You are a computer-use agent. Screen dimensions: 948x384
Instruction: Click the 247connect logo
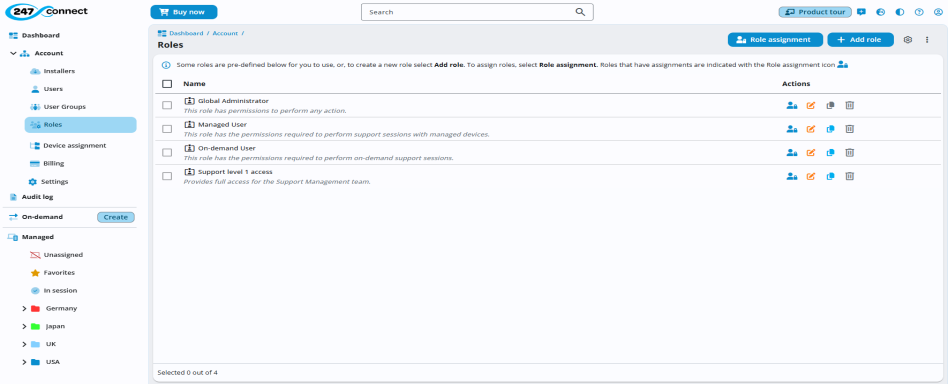click(47, 11)
